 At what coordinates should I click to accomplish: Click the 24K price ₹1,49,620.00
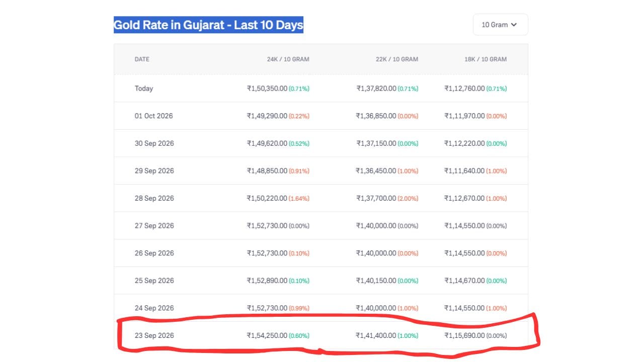(x=267, y=143)
